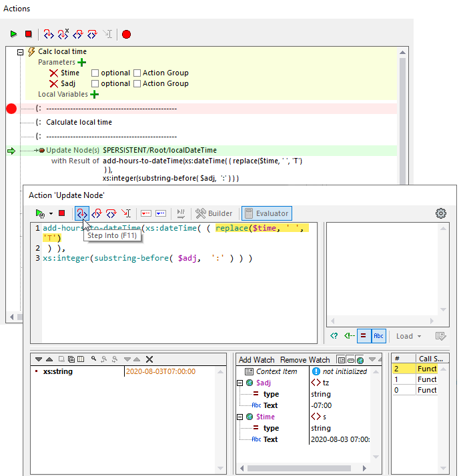Click Add Watch
Screen dimensions: 467x476
[x=256, y=359]
